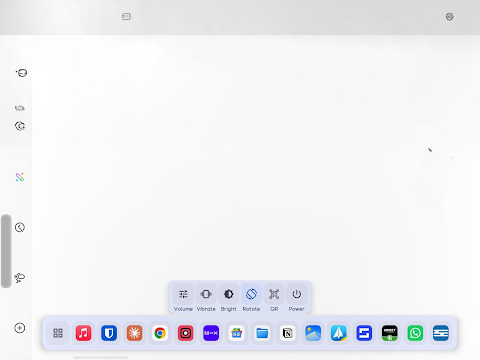Screen dimensions: 480x360
Task: Open the purple M=X app in dock
Action: point(211,333)
